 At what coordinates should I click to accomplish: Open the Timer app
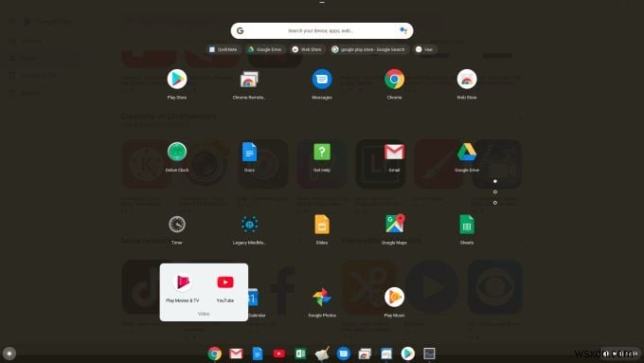177,225
